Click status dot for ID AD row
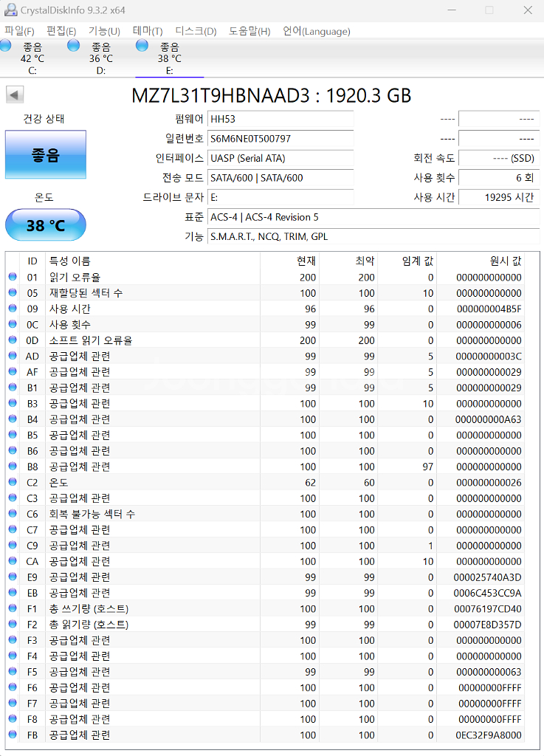Screen dimensions: 544x756 (13, 356)
